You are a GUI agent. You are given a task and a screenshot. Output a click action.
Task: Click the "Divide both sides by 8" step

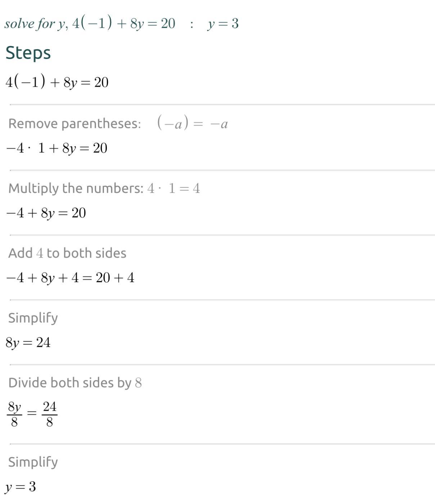tap(75, 383)
